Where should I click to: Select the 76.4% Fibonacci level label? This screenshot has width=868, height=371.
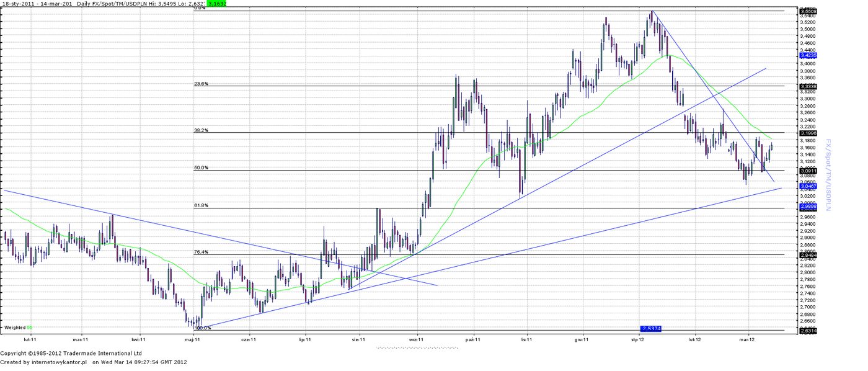click(201, 252)
